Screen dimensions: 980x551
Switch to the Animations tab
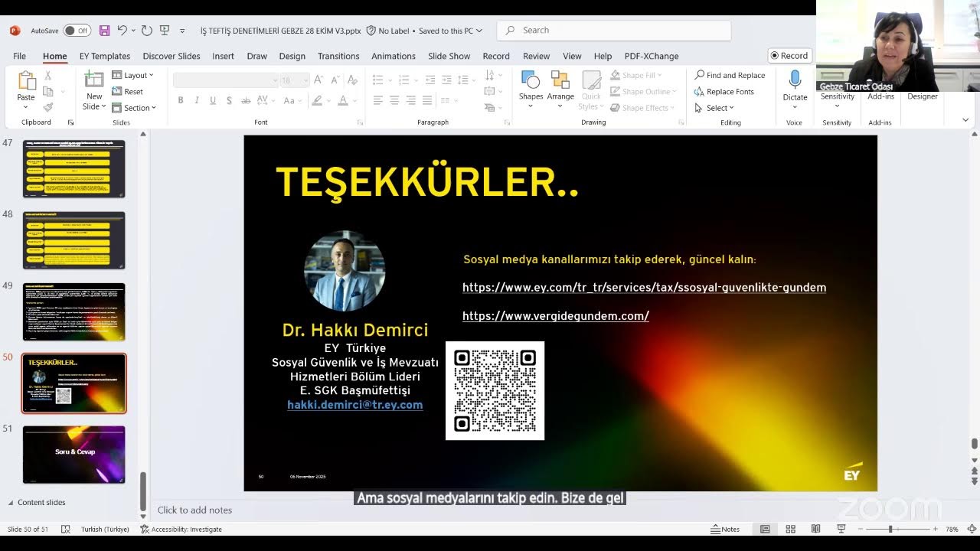pyautogui.click(x=394, y=56)
